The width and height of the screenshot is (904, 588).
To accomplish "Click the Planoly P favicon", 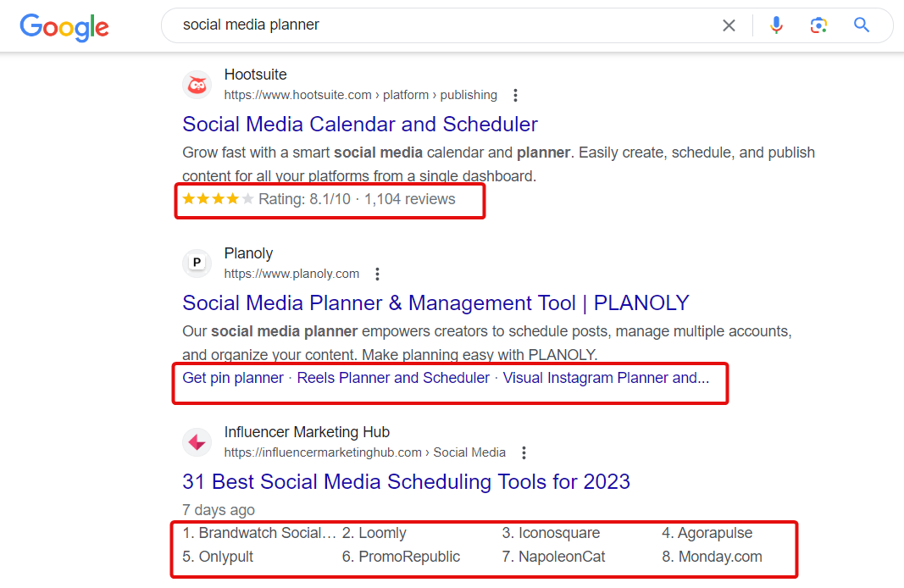I will click(197, 263).
